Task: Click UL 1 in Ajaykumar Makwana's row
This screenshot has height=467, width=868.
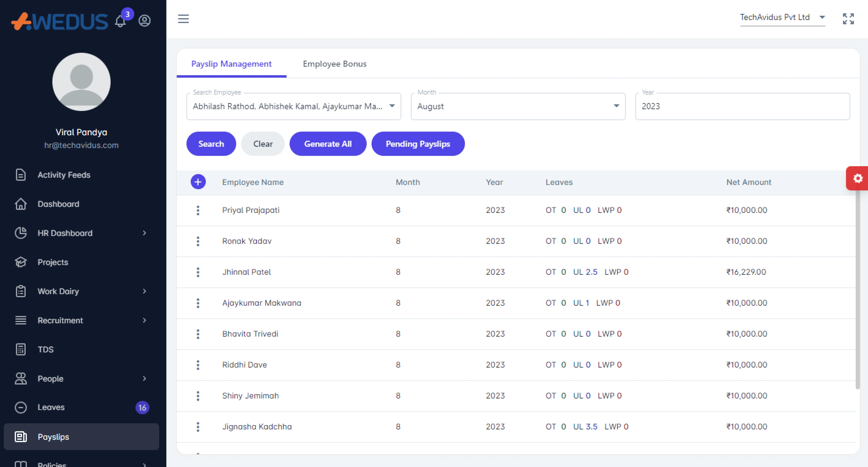Action: tap(581, 303)
